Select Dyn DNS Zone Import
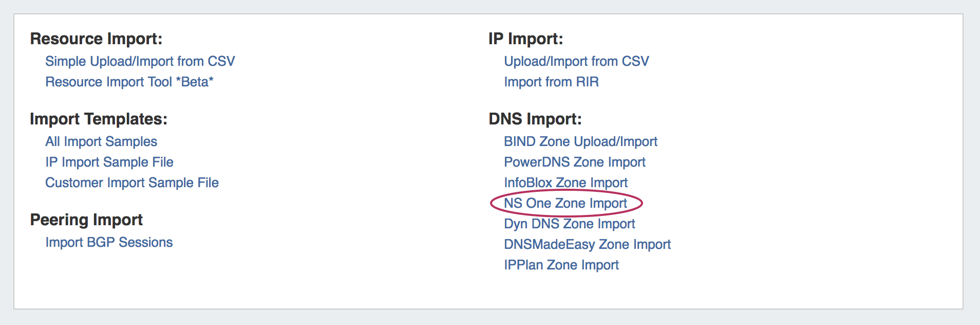The image size is (980, 325). pyautogui.click(x=569, y=224)
